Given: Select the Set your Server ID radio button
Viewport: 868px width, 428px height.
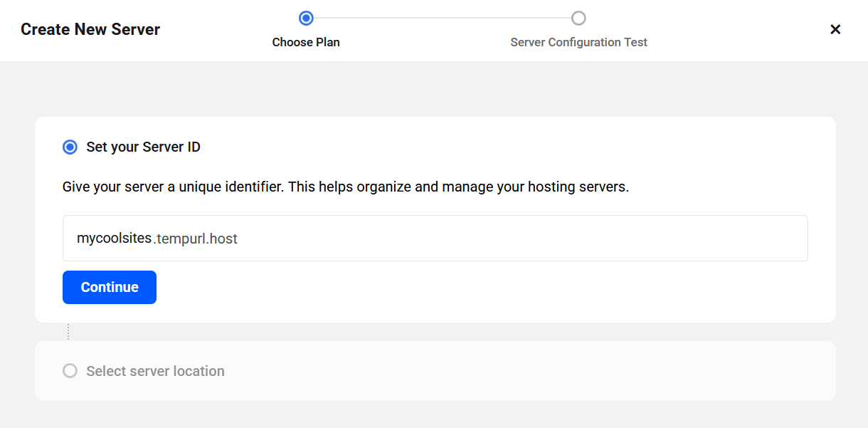Looking at the screenshot, I should [70, 147].
